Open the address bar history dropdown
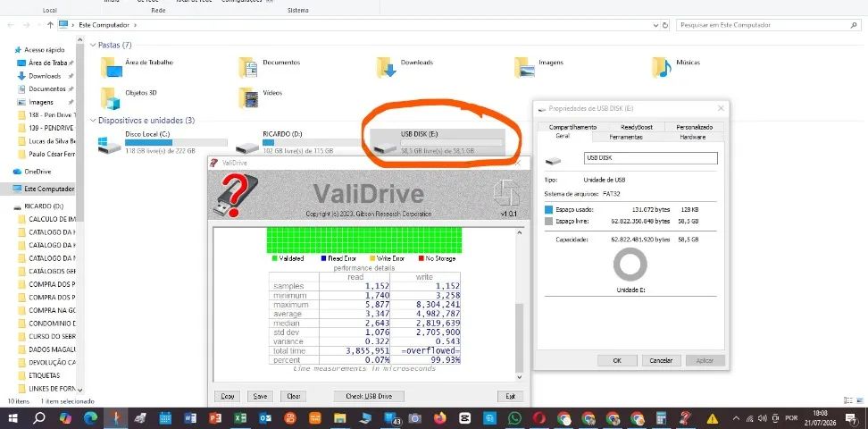The image size is (868, 429). coord(655,25)
